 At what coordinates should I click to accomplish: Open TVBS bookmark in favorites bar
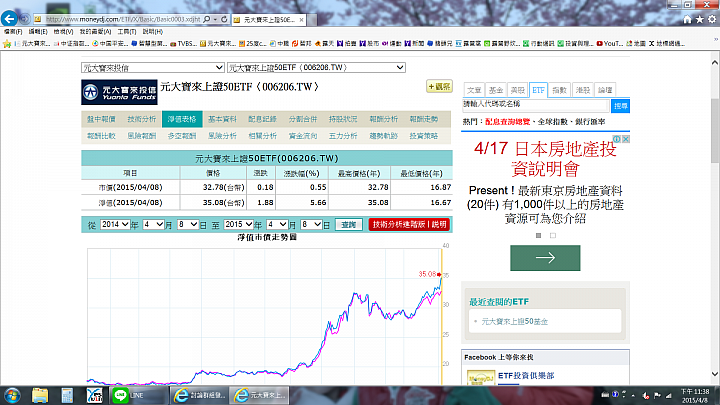183,44
